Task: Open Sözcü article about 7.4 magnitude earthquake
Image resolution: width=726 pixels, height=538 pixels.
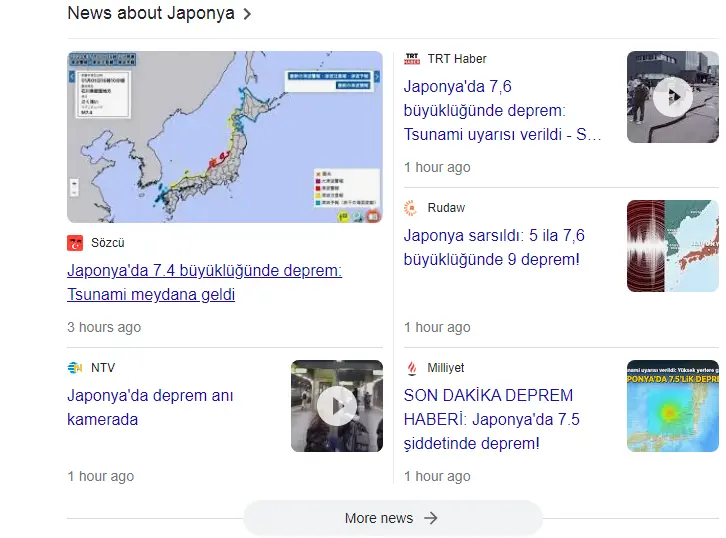Action: pos(204,282)
